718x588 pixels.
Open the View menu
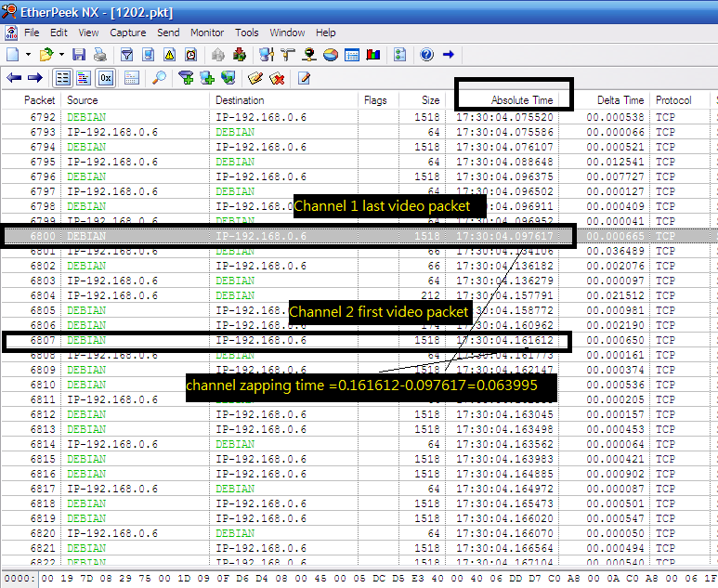coord(88,33)
